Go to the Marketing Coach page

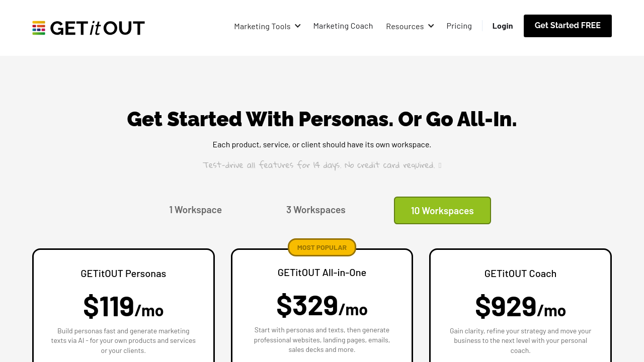coord(343,26)
